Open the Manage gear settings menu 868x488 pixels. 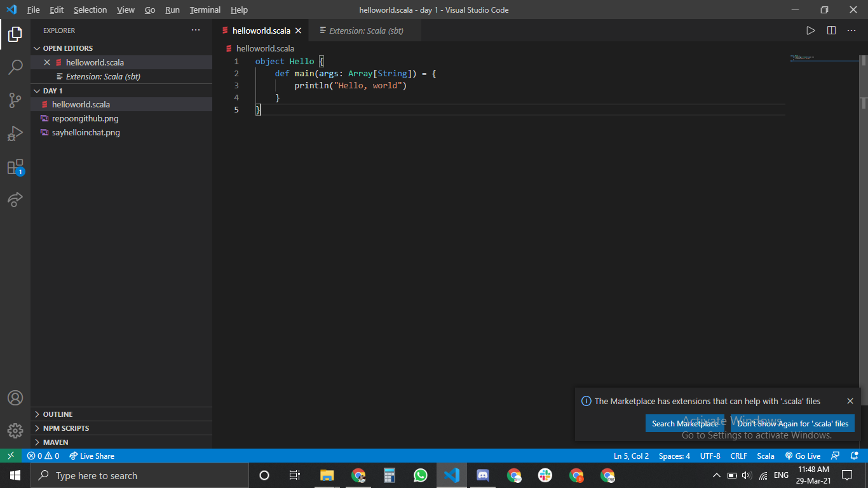[15, 430]
